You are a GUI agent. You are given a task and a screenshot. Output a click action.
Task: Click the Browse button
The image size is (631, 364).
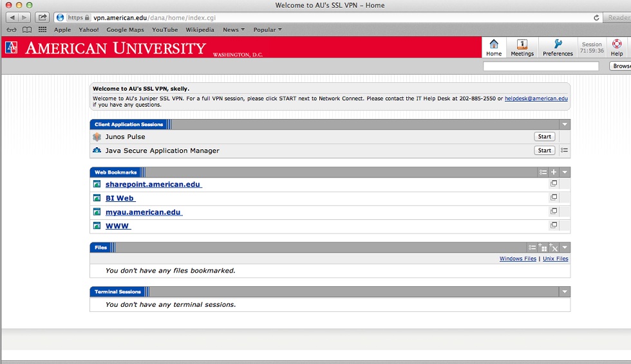pos(621,66)
